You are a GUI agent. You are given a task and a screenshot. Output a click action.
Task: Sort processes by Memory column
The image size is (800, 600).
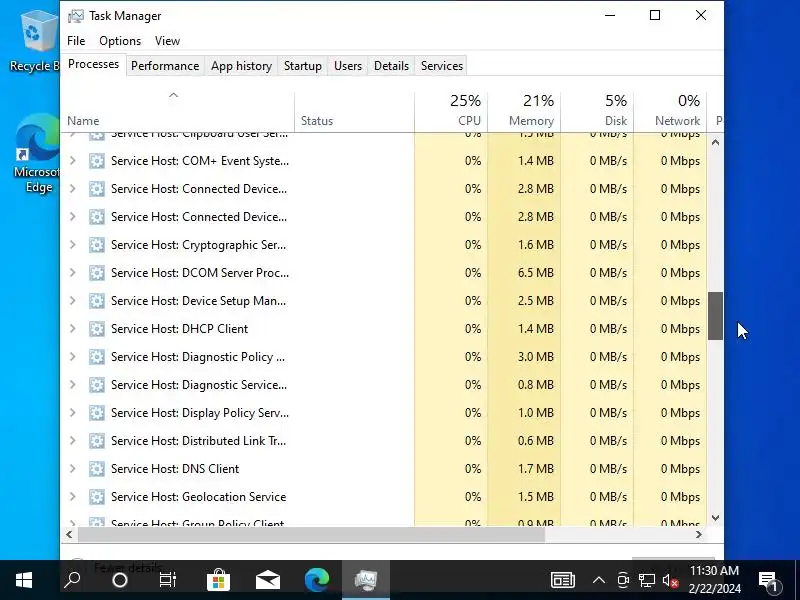tap(524, 112)
